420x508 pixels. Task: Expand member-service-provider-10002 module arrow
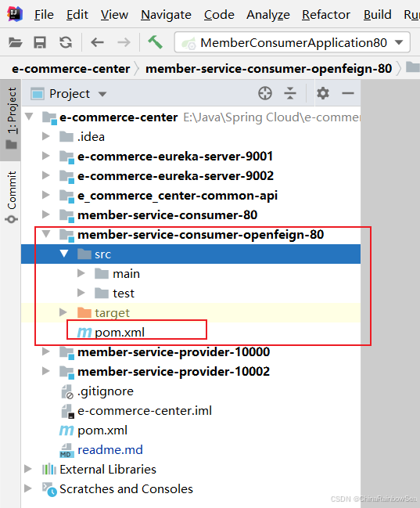[x=45, y=371]
